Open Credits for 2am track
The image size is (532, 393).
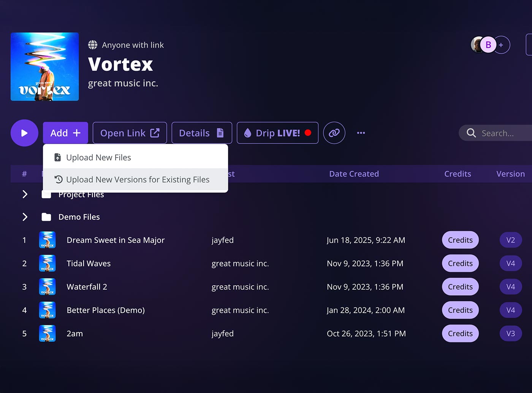pos(460,334)
